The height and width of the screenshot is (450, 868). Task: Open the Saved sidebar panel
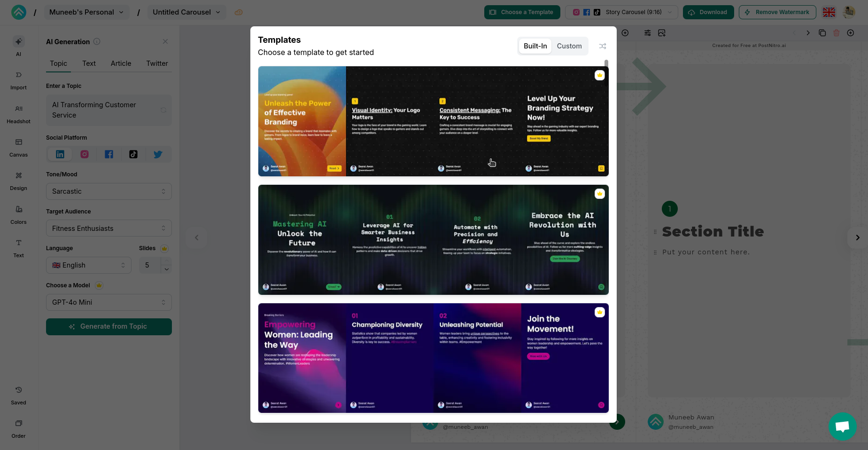pyautogui.click(x=18, y=395)
